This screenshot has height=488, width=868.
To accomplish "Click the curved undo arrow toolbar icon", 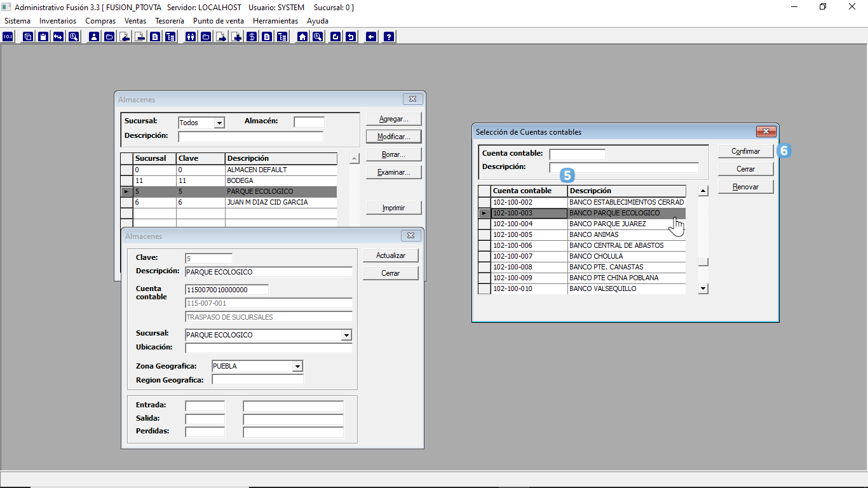I will pyautogui.click(x=351, y=37).
